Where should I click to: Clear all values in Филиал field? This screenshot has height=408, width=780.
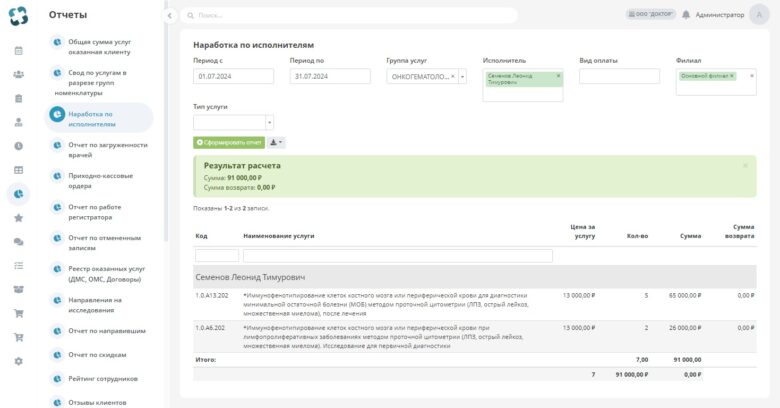point(751,76)
